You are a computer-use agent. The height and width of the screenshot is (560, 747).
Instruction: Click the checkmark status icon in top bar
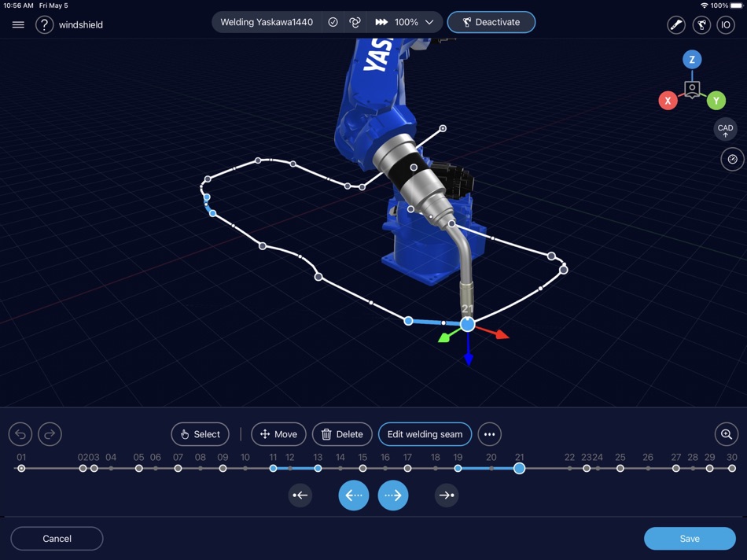(333, 22)
